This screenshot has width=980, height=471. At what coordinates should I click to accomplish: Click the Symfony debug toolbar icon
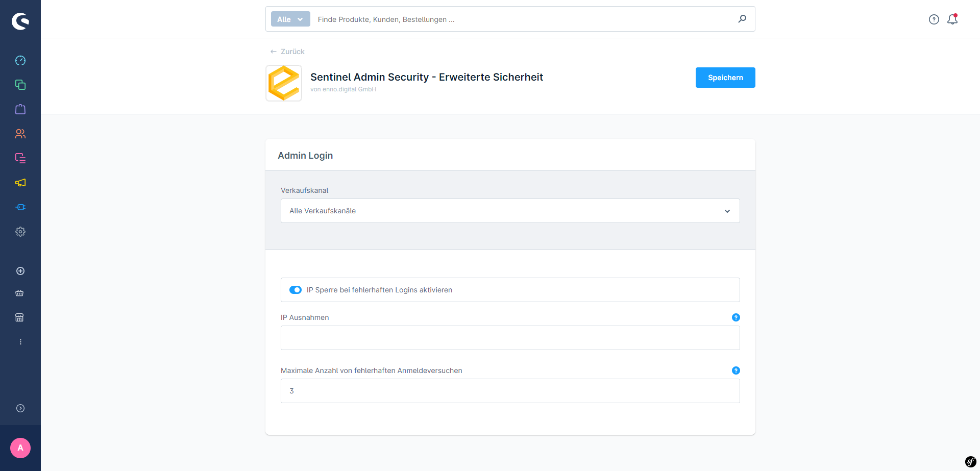[970, 461]
